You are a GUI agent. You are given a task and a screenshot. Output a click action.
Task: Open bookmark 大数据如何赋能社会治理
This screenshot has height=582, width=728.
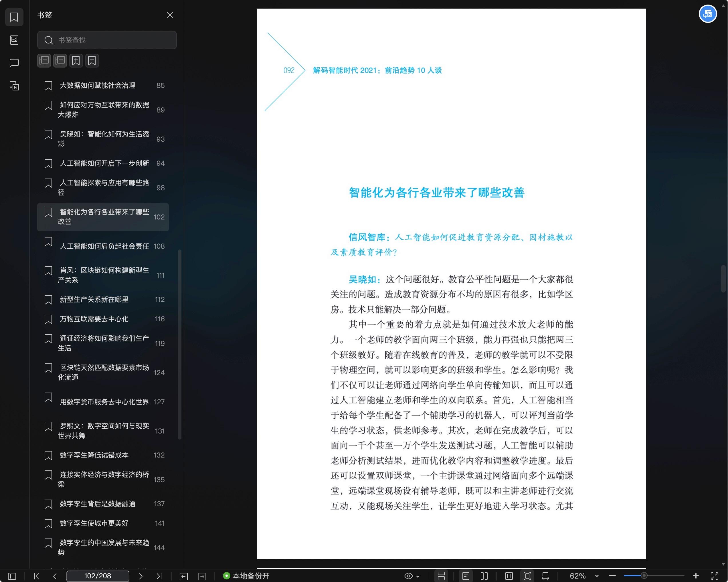103,85
